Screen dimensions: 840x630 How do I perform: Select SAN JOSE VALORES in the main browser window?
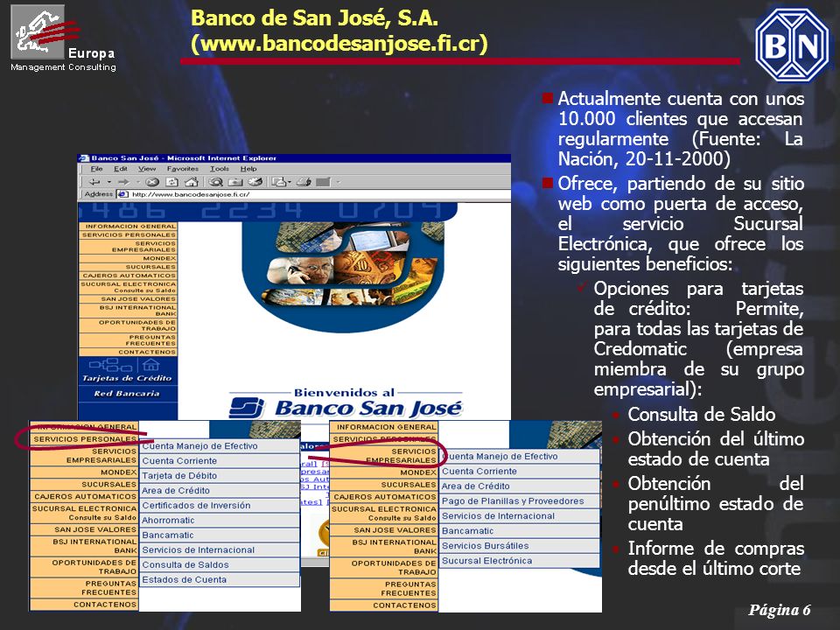[128, 299]
